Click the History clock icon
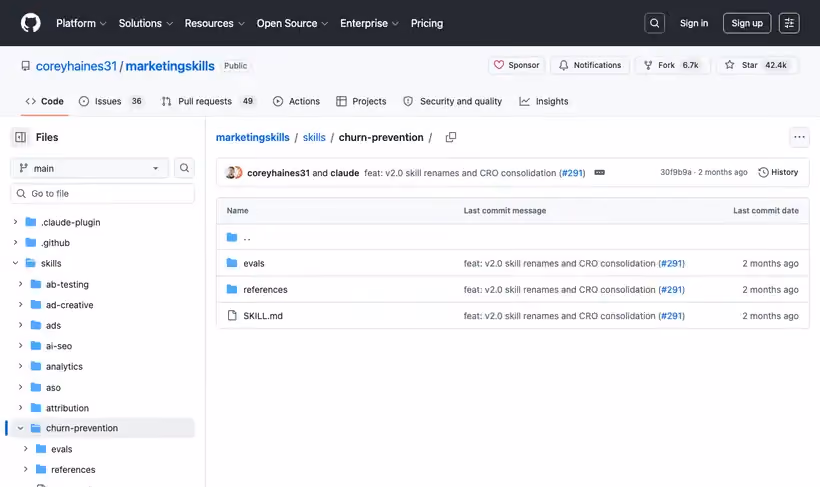The height and width of the screenshot is (487, 820). click(x=763, y=172)
